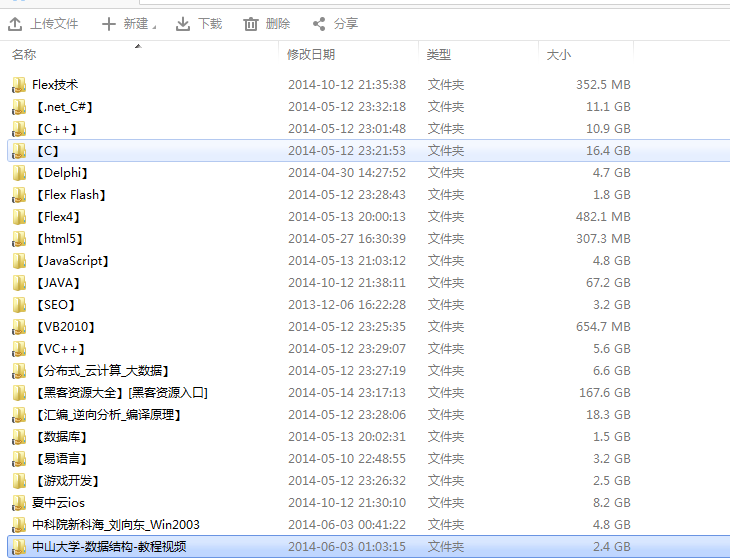730x559 pixels.
Task: Click the download (下载) arrow icon
Action: point(183,24)
